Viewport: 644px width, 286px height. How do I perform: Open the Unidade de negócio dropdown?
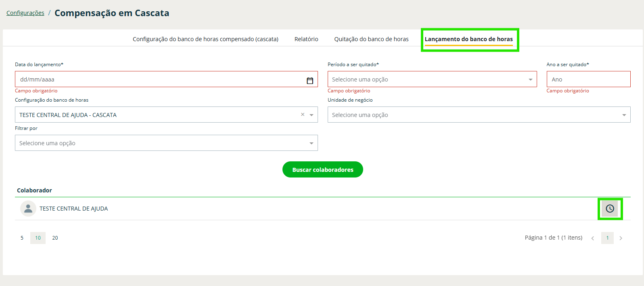point(624,115)
